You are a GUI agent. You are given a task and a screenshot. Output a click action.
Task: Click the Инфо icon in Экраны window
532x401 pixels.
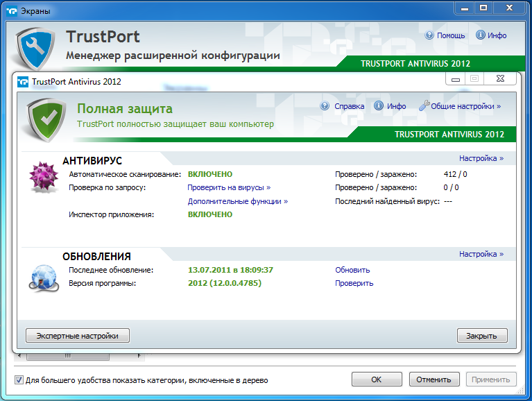click(481, 35)
